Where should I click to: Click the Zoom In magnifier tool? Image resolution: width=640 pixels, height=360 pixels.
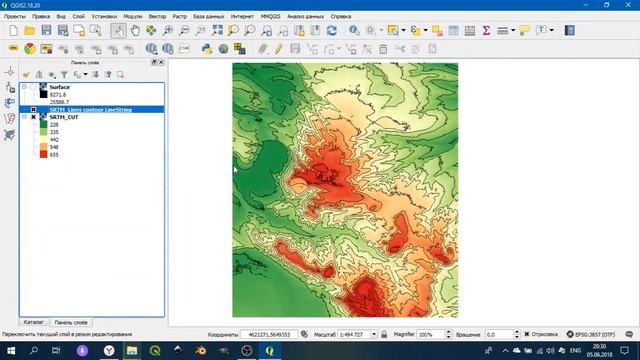[x=168, y=31]
